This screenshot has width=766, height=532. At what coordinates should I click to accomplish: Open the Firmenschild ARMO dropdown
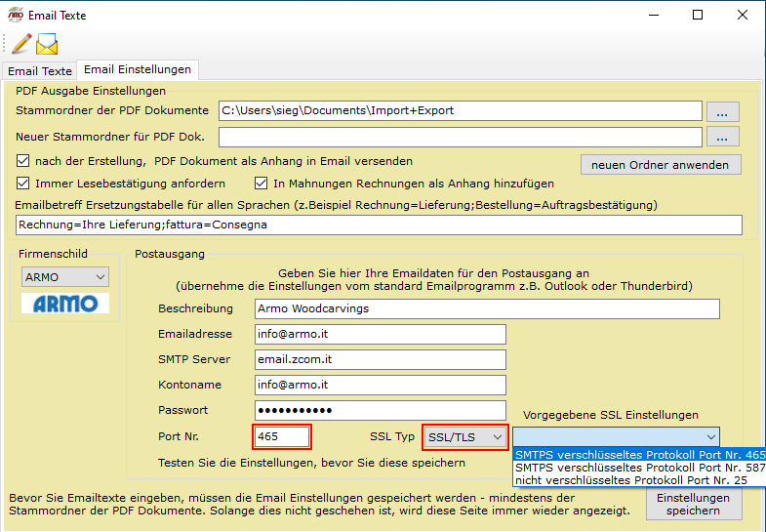[x=64, y=277]
